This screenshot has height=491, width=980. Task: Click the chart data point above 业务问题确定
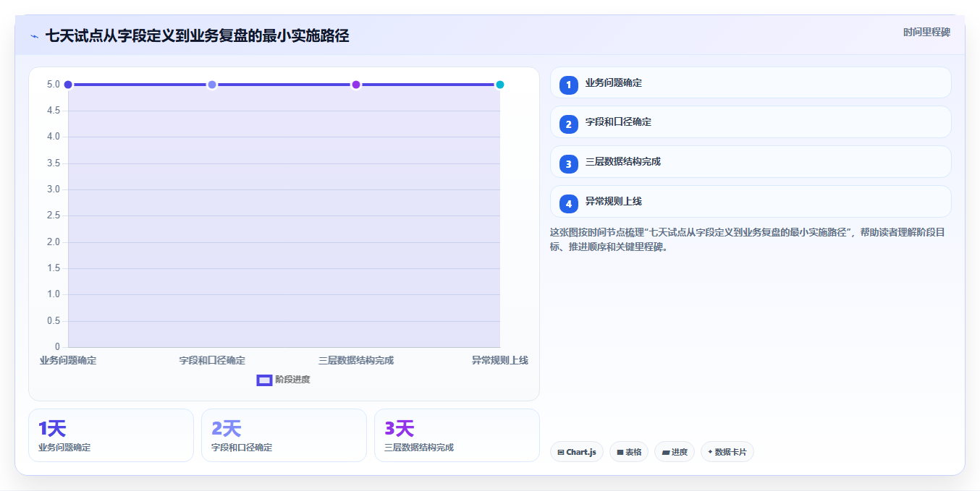coord(68,85)
